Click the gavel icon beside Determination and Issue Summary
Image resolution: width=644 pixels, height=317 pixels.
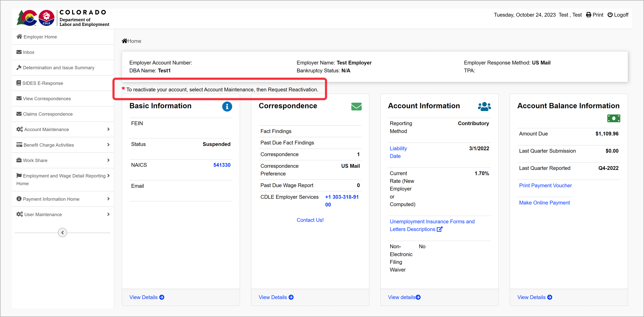(x=19, y=67)
